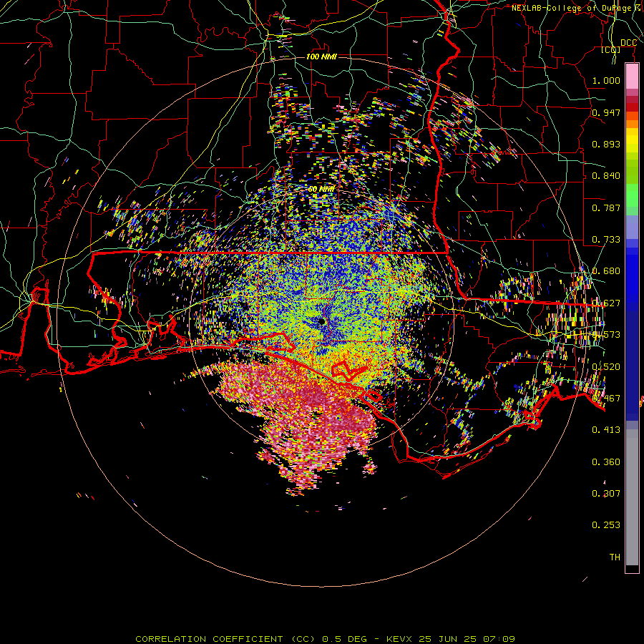The width and height of the screenshot is (644, 644).
Task: Click the 0.413 legend value
Action: click(606, 429)
